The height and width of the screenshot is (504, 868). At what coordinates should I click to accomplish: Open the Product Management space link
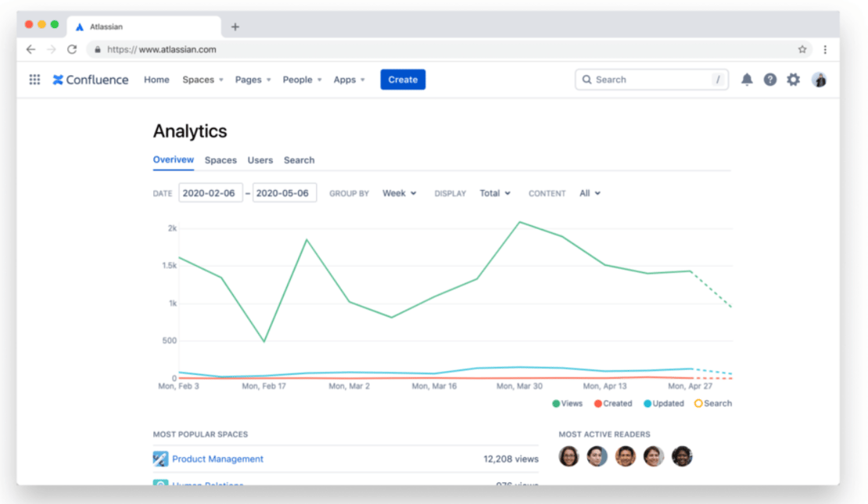coord(217,459)
